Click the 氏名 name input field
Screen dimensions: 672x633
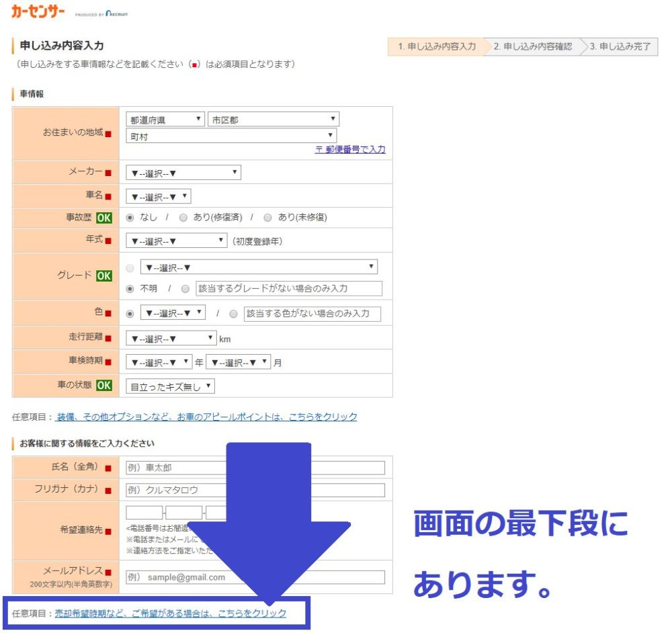point(255,468)
